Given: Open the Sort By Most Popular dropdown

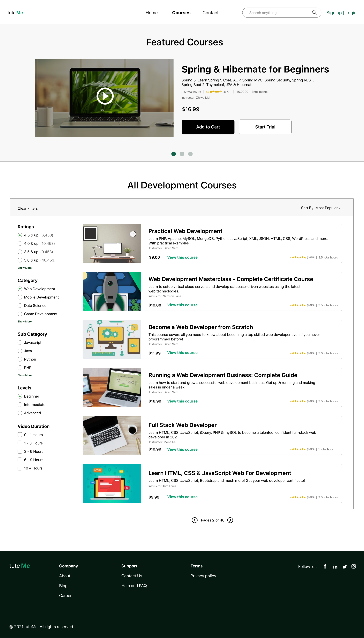Looking at the screenshot, I should pos(321,208).
